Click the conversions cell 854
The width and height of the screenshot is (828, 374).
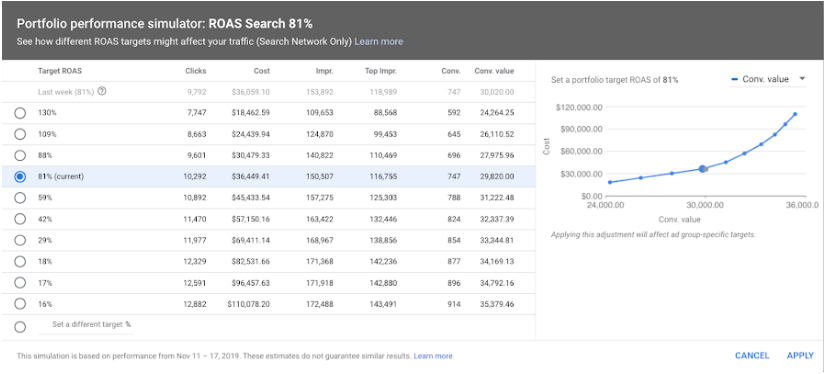coord(454,240)
